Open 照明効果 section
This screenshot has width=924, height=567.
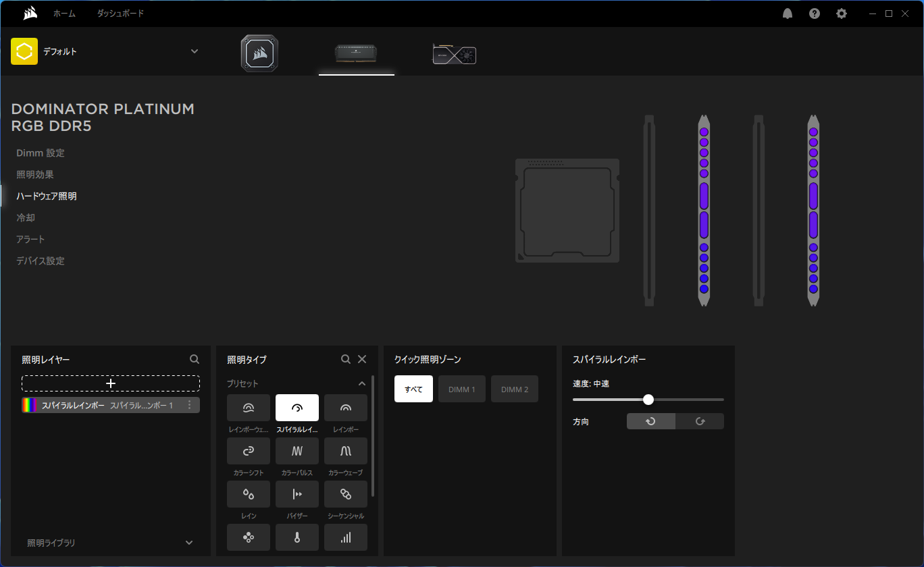(x=35, y=175)
